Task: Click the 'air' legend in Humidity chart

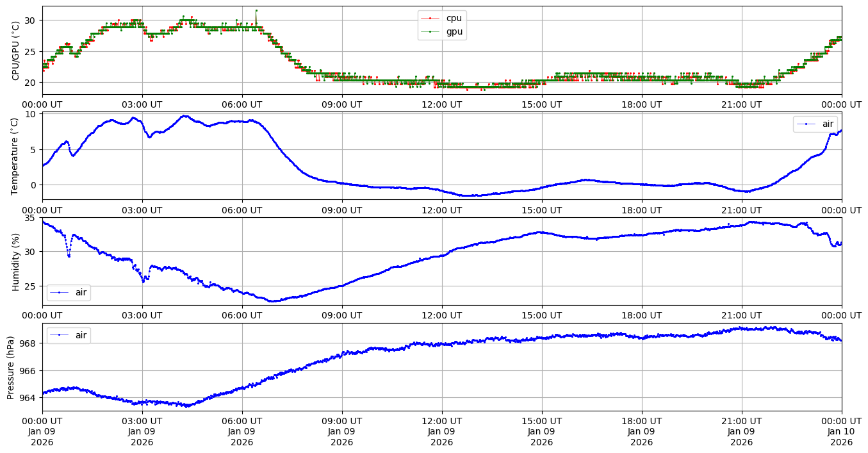Action: [69, 293]
